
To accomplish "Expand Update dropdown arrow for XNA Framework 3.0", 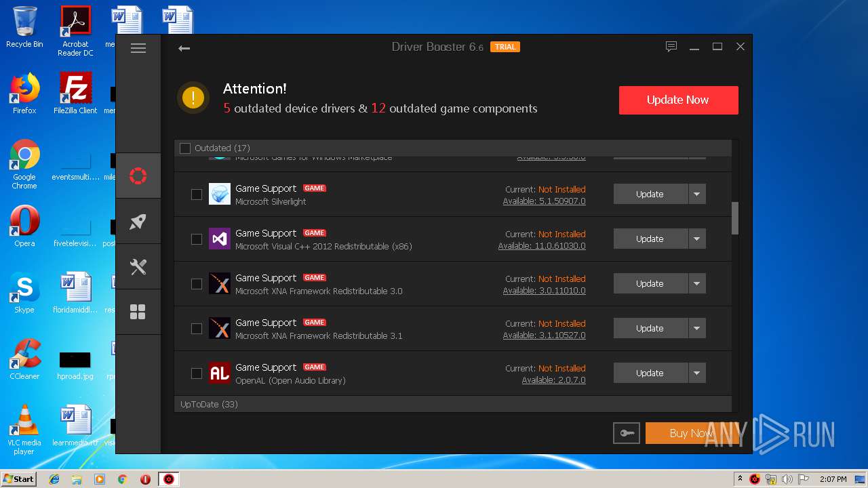I will (x=697, y=283).
